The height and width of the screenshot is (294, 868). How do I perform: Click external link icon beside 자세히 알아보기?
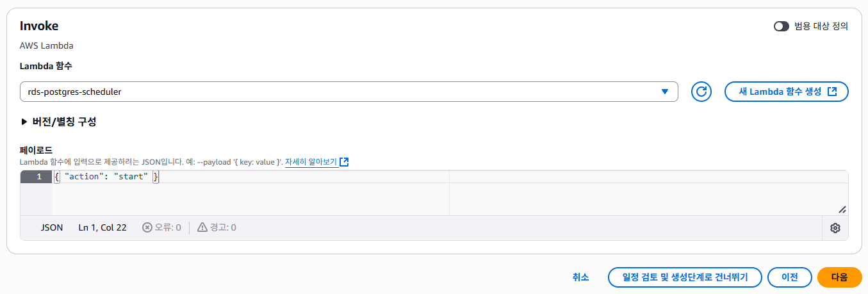(x=344, y=162)
